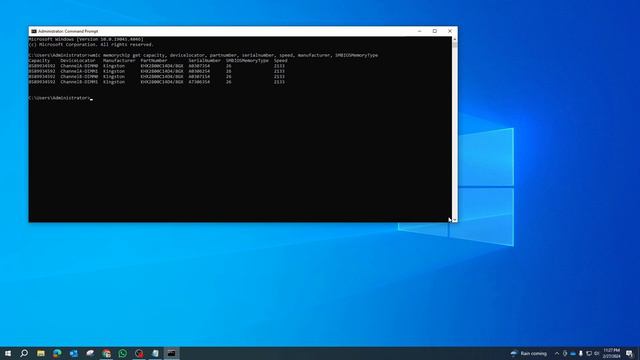Click the Microsoft Corporation copyright line
This screenshot has height=360, width=640.
(x=91, y=44)
